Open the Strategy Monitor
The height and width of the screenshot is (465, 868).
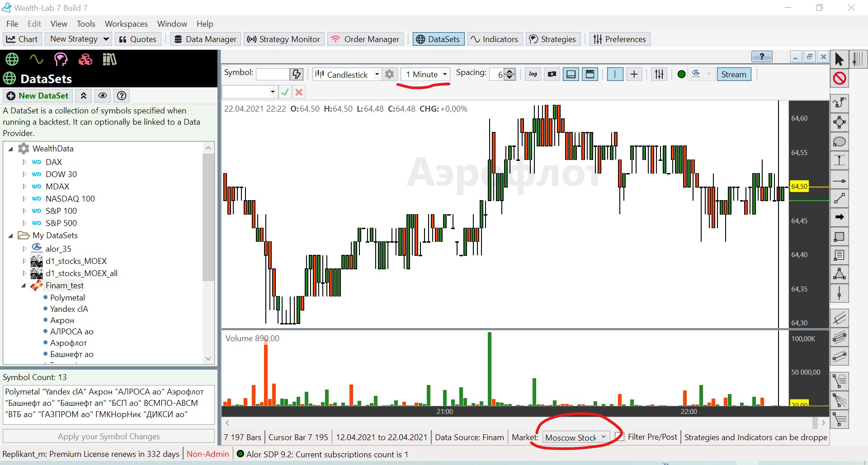[x=283, y=39]
